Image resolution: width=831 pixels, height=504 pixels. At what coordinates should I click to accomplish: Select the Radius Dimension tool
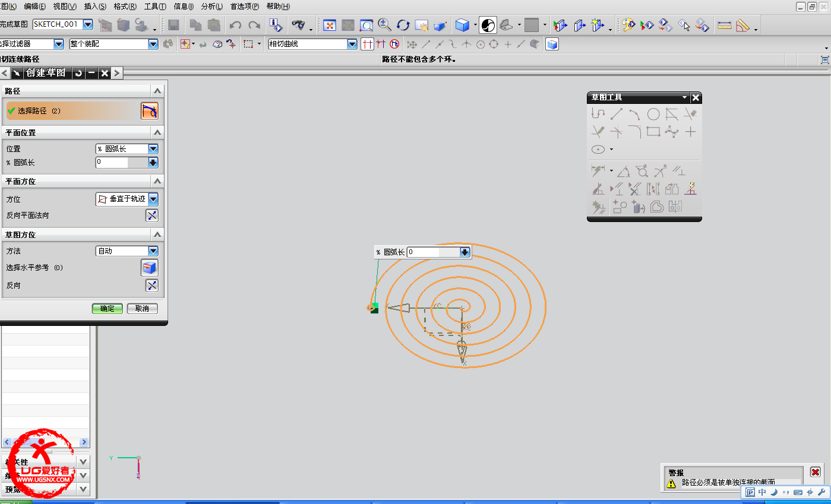point(660,172)
